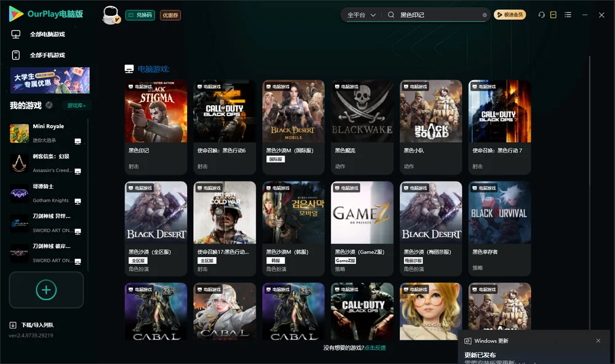Open the 游戏库> link
The image size is (615, 364).
point(76,105)
